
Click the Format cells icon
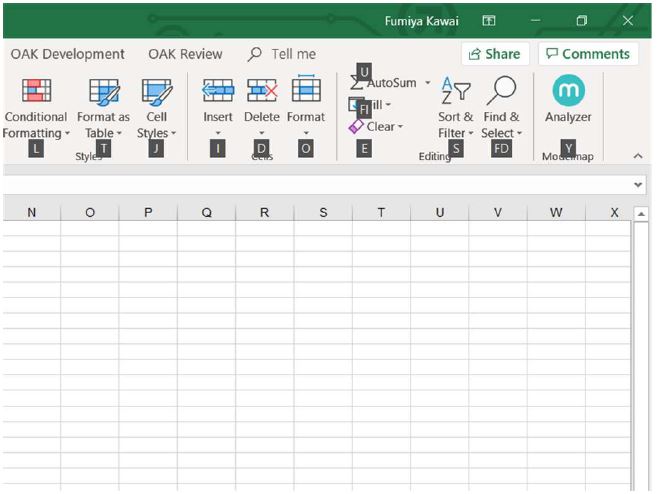(x=306, y=92)
